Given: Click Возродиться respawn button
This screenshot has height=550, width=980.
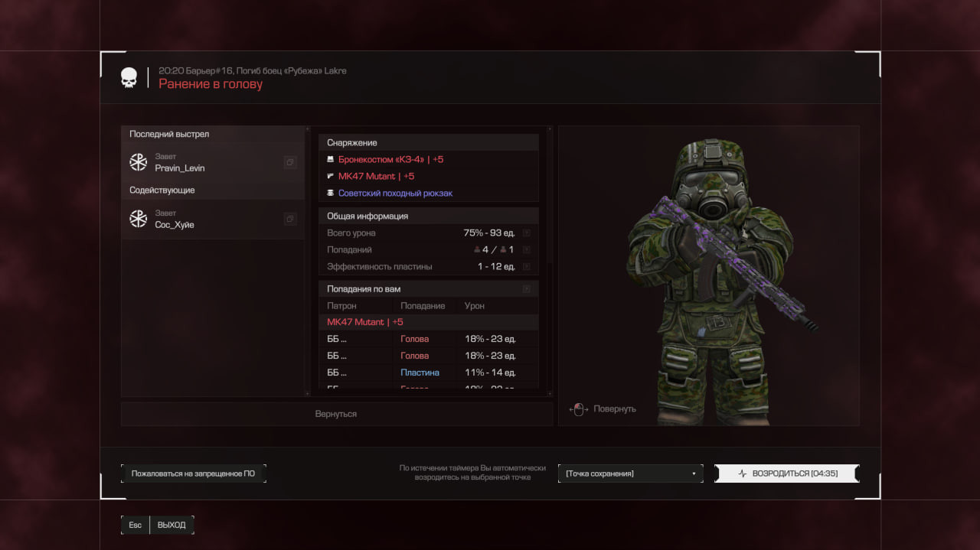Looking at the screenshot, I should pos(786,474).
